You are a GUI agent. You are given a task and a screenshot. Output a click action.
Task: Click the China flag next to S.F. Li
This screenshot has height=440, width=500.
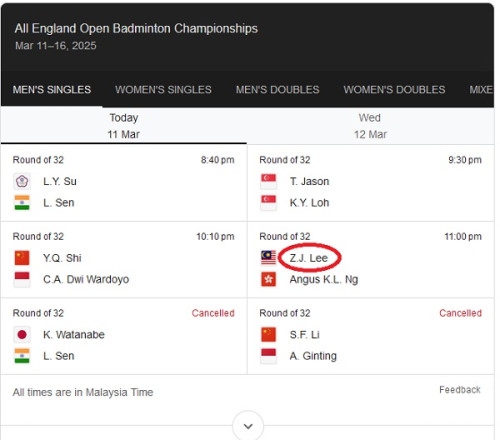click(269, 335)
